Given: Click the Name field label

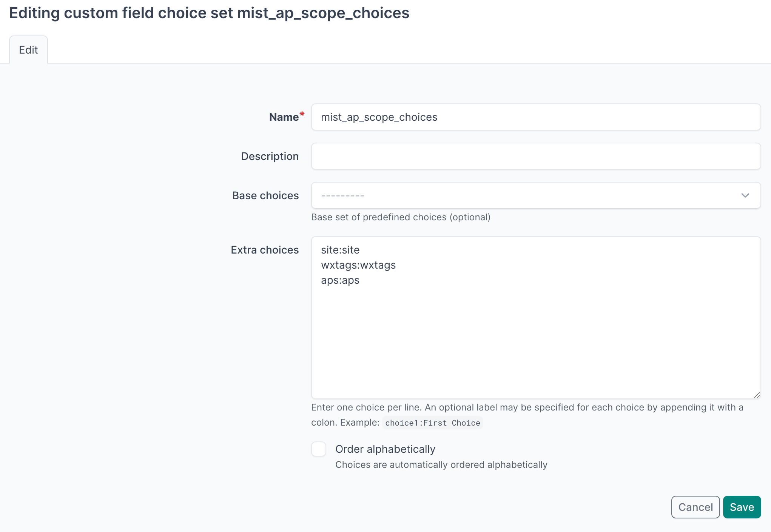Looking at the screenshot, I should [284, 117].
